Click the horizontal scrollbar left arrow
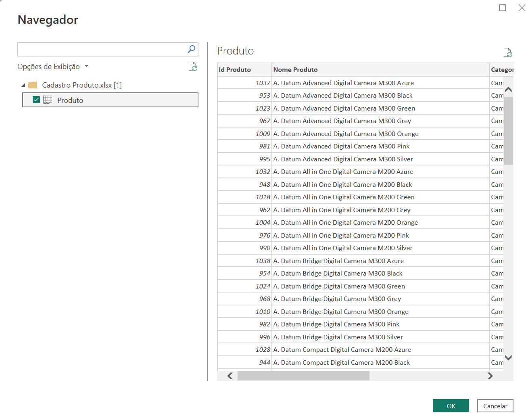 coord(230,376)
